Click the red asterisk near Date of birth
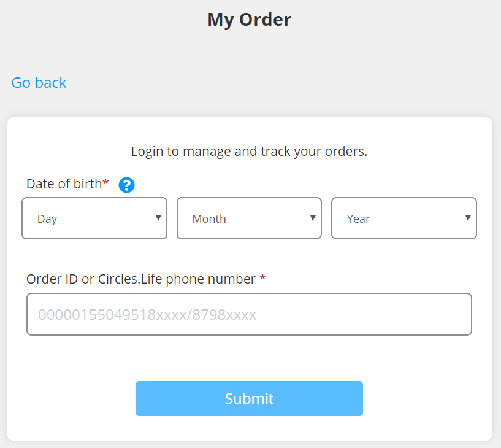Screen dimensions: 501x448 pyautogui.click(x=106, y=181)
